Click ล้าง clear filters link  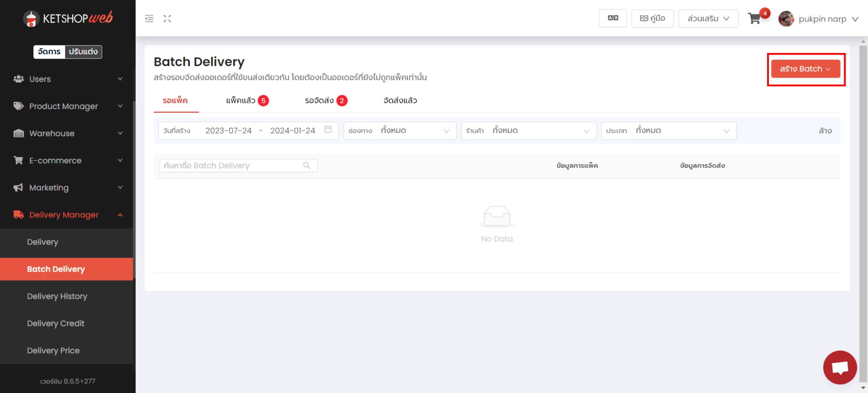[825, 131]
